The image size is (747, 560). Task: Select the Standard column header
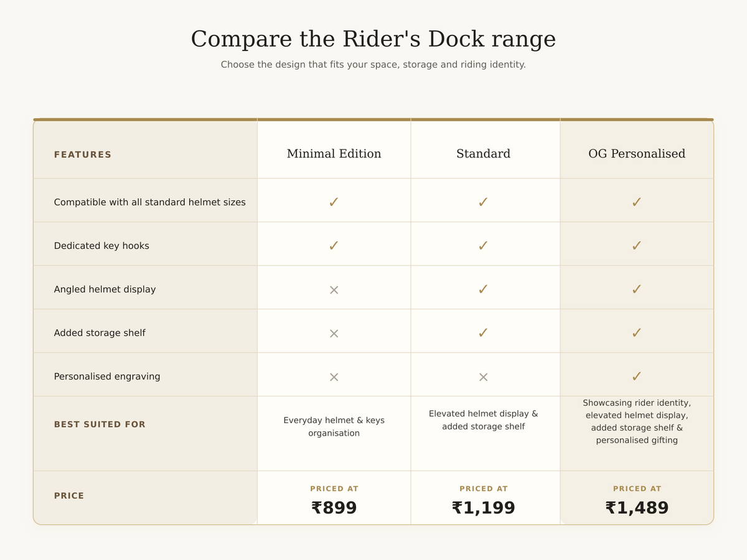[x=483, y=154]
